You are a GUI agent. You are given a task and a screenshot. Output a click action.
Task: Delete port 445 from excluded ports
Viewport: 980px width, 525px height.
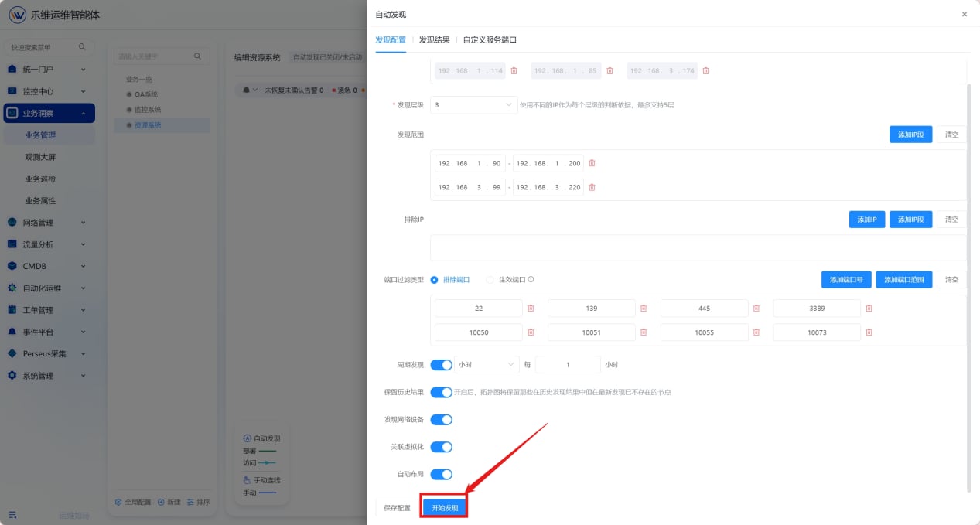[756, 309]
